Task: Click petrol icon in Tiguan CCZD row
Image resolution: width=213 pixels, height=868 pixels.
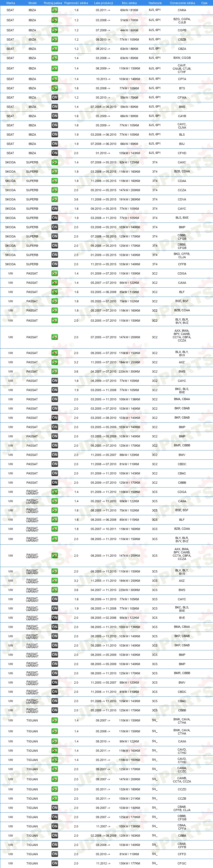Action: pos(54,789)
